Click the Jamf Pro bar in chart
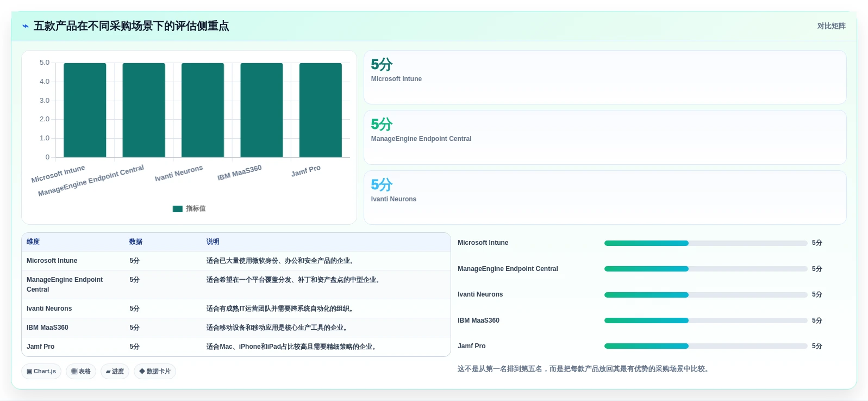This screenshot has height=401, width=868. (x=321, y=110)
